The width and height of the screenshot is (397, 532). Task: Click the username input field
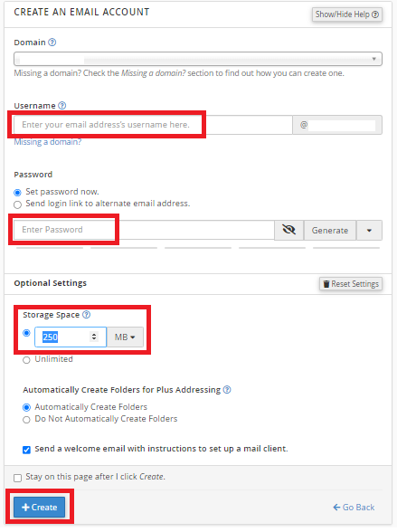pyautogui.click(x=153, y=125)
